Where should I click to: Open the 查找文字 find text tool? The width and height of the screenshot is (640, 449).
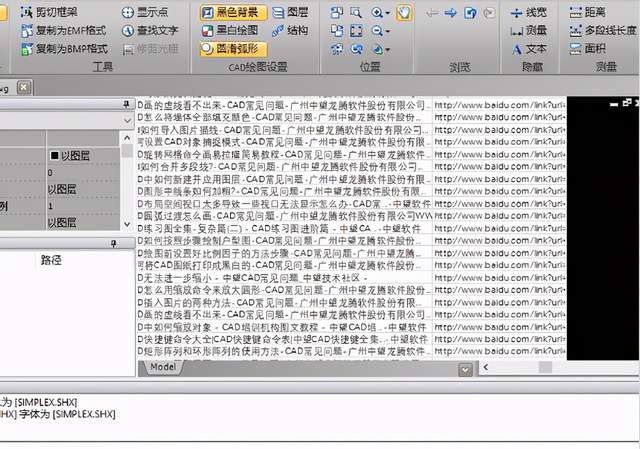[150, 31]
